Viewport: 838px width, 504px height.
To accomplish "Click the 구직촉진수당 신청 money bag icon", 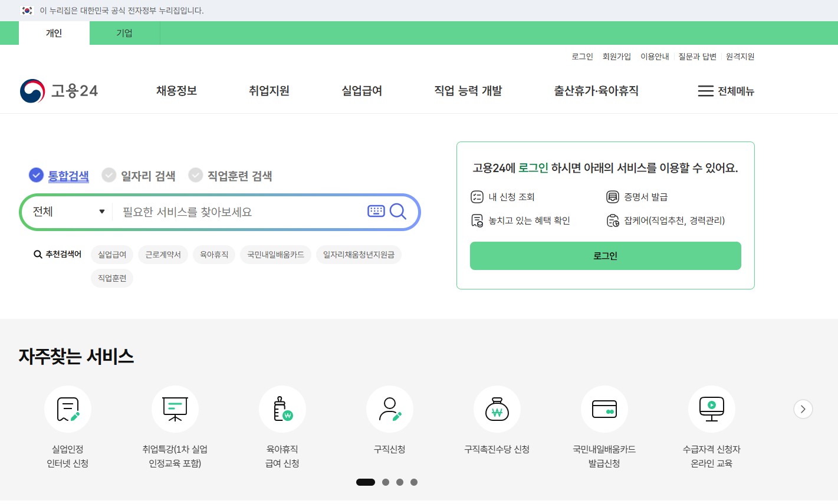I will click(497, 409).
